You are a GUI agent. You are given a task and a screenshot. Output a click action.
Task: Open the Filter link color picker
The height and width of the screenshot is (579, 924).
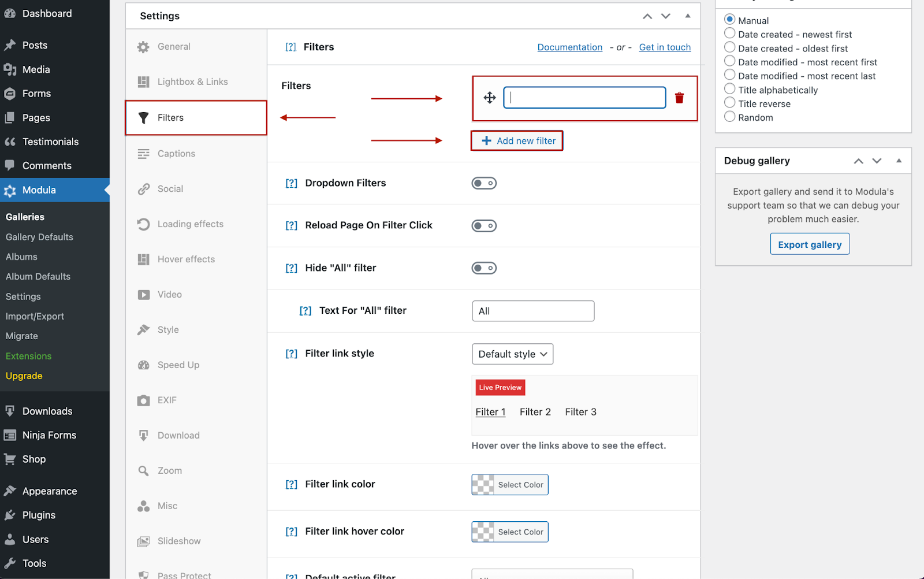510,485
